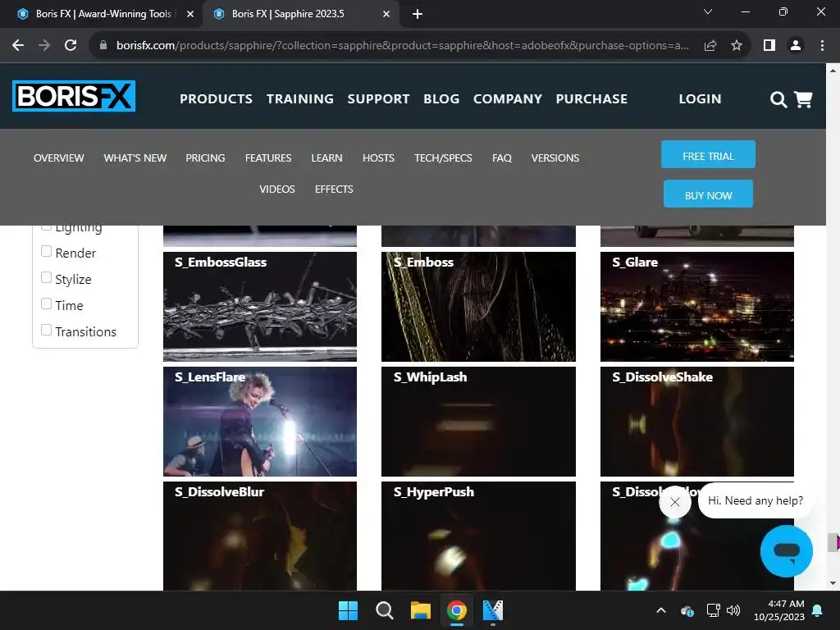Close the Award-Winning Tools tab

[x=190, y=15]
